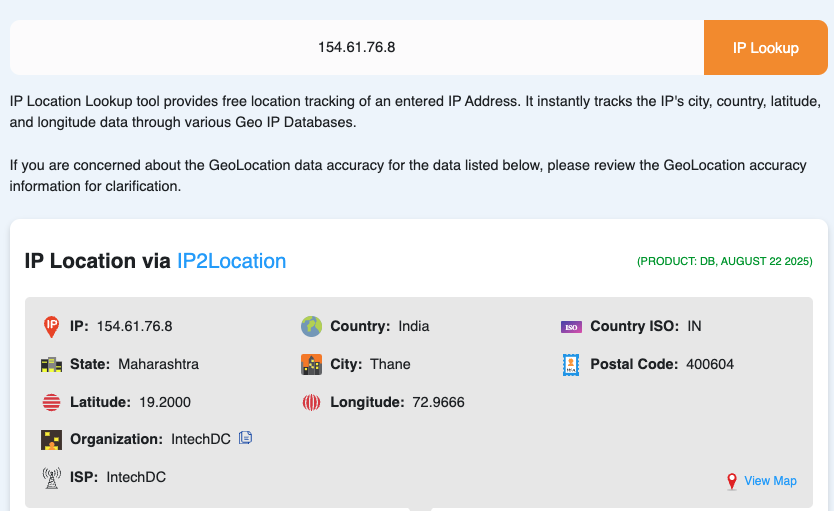Viewport: 834px width, 511px height.
Task: Click the Latitude globe icon
Action: point(51,403)
